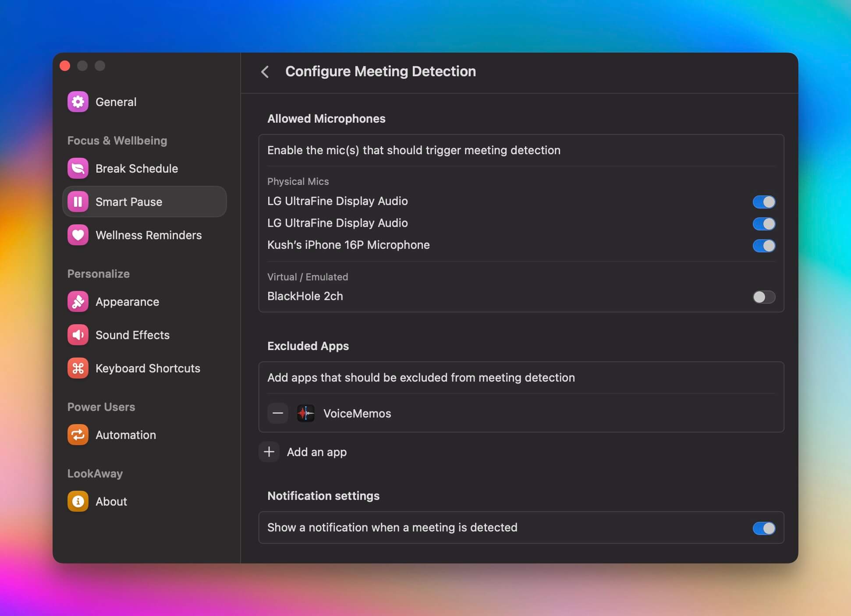Click the VoiceMemos app icon
The width and height of the screenshot is (851, 616).
click(305, 413)
